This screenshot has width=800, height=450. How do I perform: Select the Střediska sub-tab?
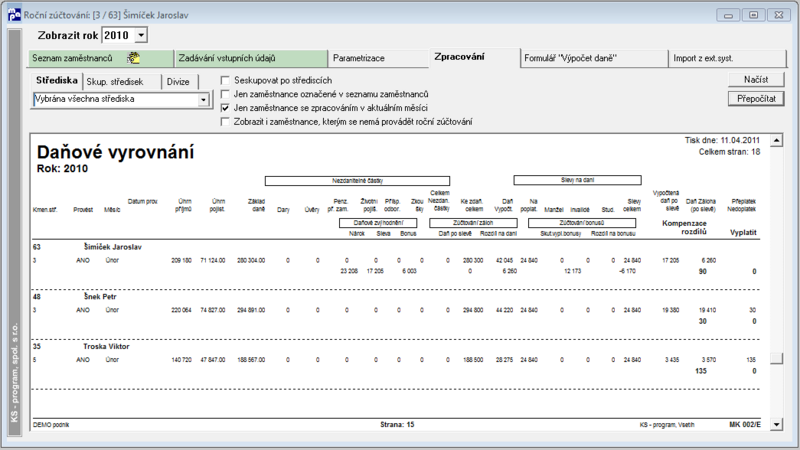click(57, 81)
